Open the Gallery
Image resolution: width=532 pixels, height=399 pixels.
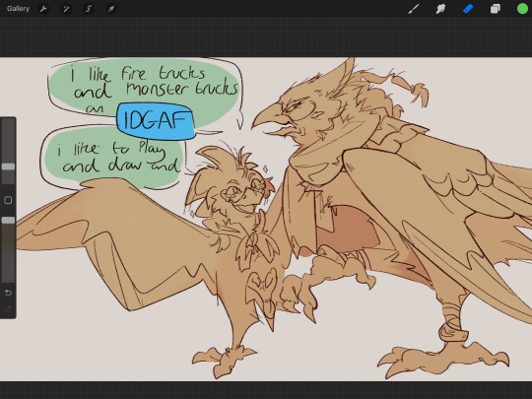coord(18,9)
